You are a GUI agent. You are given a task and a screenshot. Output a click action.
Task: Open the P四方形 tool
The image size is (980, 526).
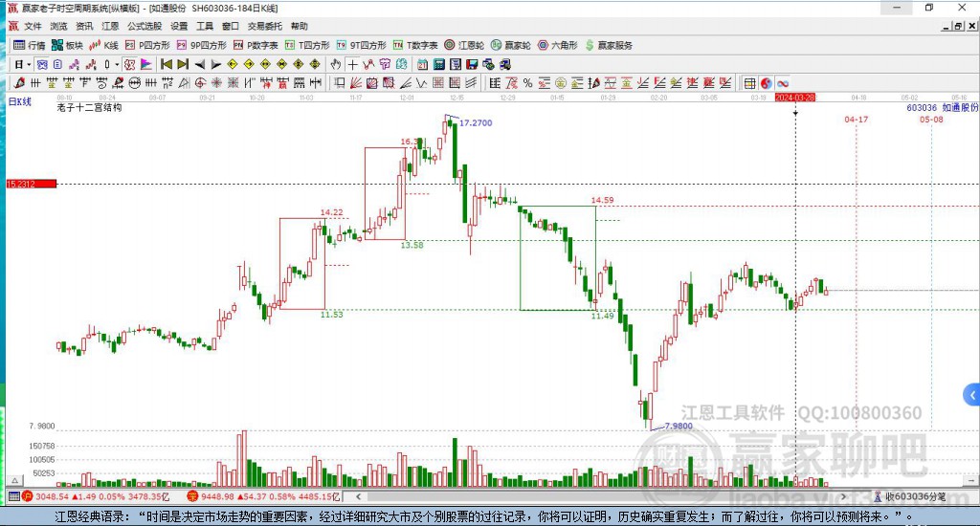pos(147,45)
